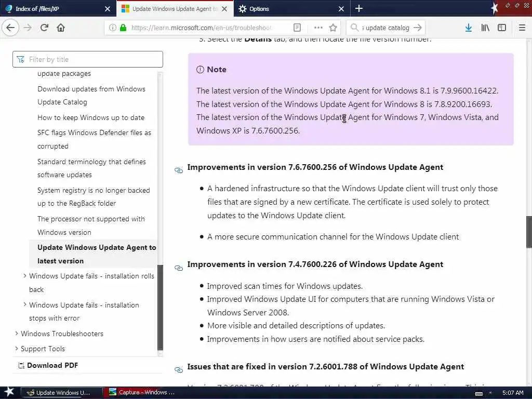Open The processor not supported article
Image resolution: width=532 pixels, height=399 pixels.
[x=91, y=225]
